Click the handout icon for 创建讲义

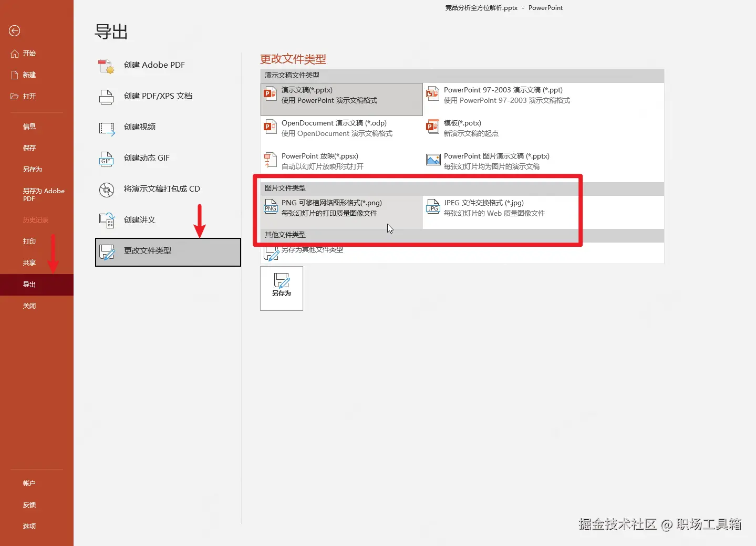[107, 220]
